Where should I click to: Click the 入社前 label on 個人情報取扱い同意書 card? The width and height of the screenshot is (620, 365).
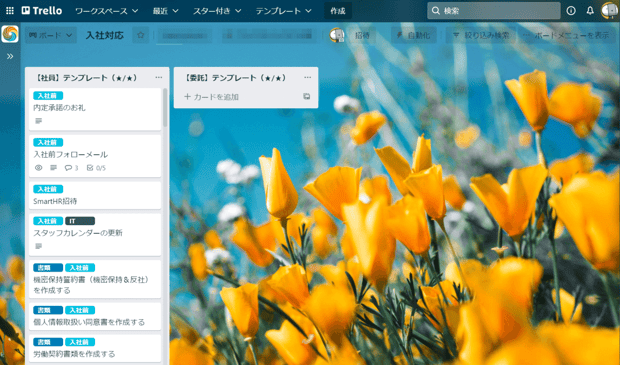click(x=80, y=310)
